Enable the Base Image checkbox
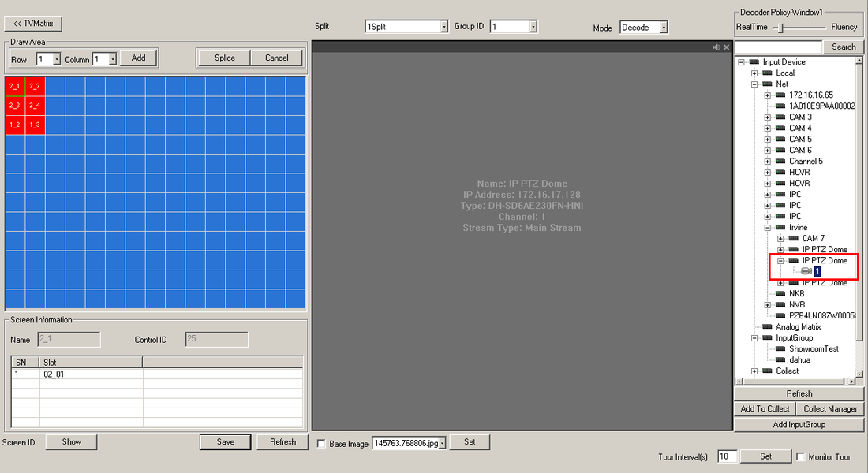 [x=321, y=444]
